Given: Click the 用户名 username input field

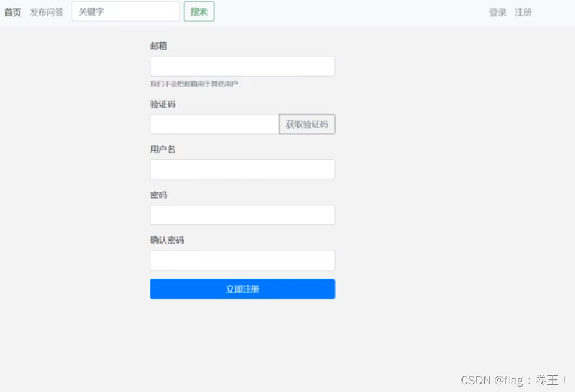Looking at the screenshot, I should click(242, 169).
